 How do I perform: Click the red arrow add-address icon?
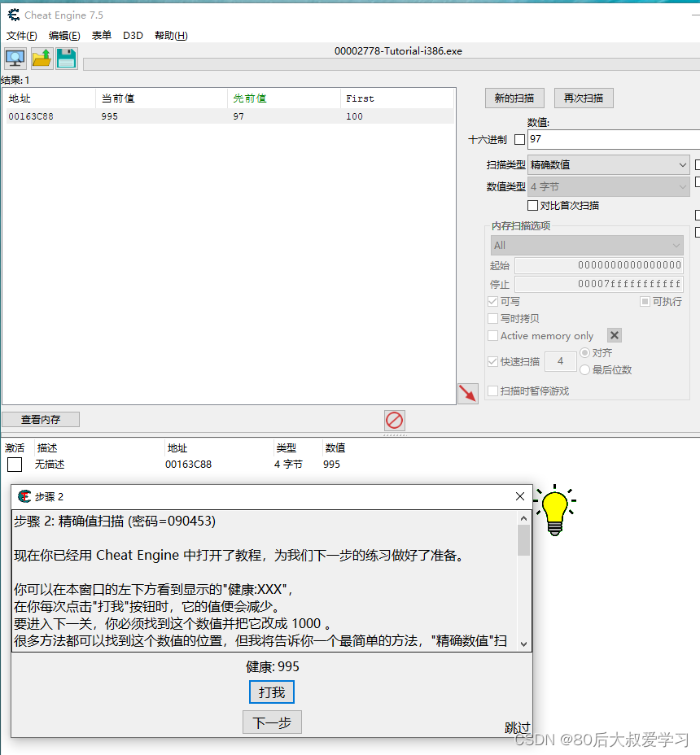click(x=467, y=394)
